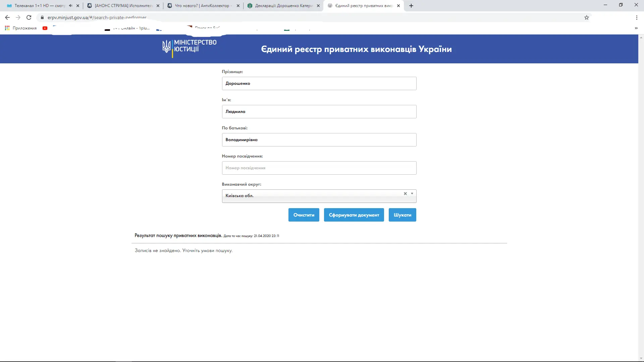
Task: Open the Что нового? АнтиКоллектор tab
Action: click(201, 6)
